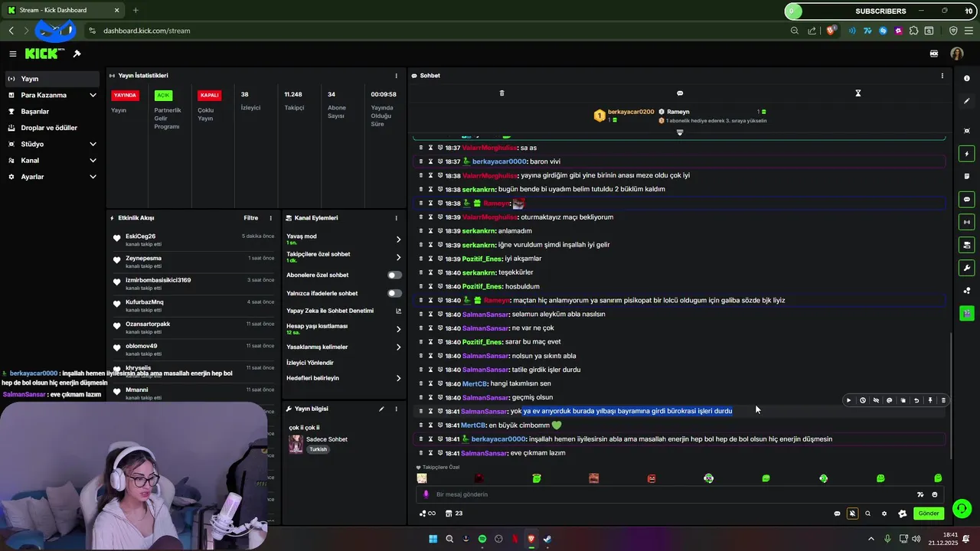
Task: Click the trash icon in chat header row
Action: pyautogui.click(x=501, y=93)
